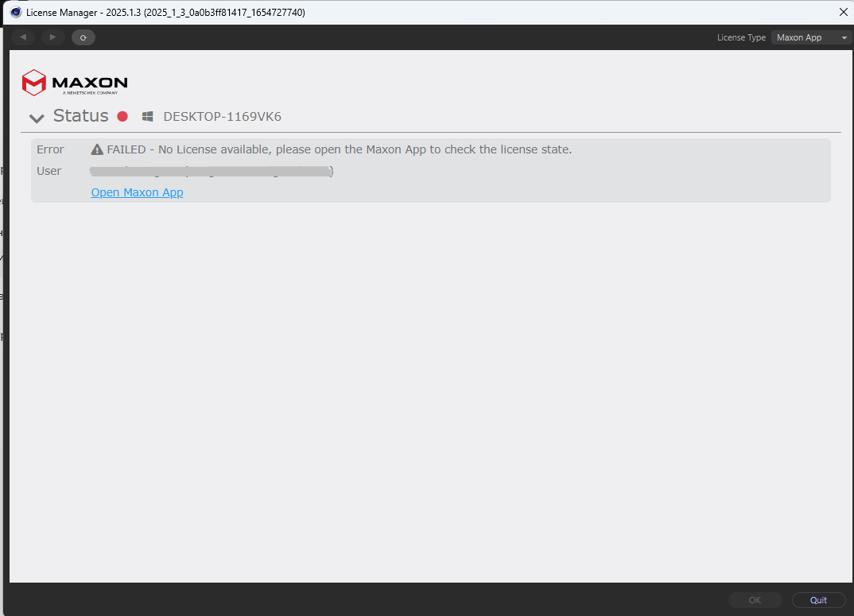Select the DESKTOP-1169VK6 hostname text
This screenshot has width=854, height=616.
point(222,117)
